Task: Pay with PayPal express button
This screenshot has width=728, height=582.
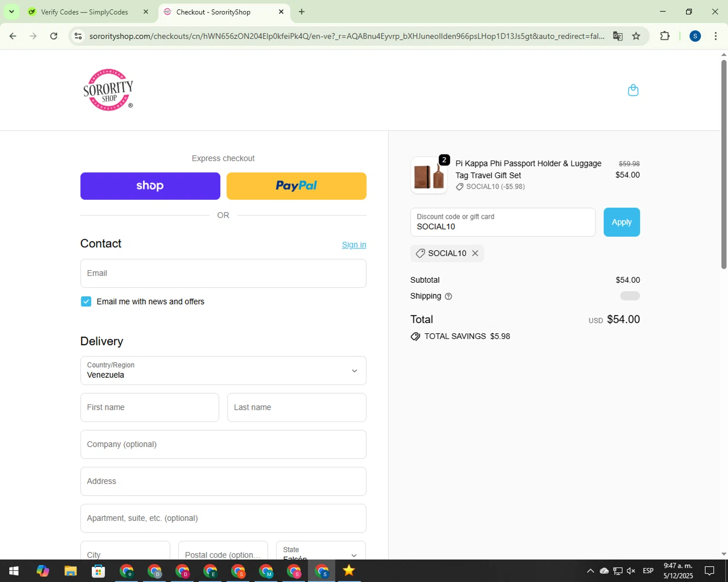Action: tap(296, 186)
